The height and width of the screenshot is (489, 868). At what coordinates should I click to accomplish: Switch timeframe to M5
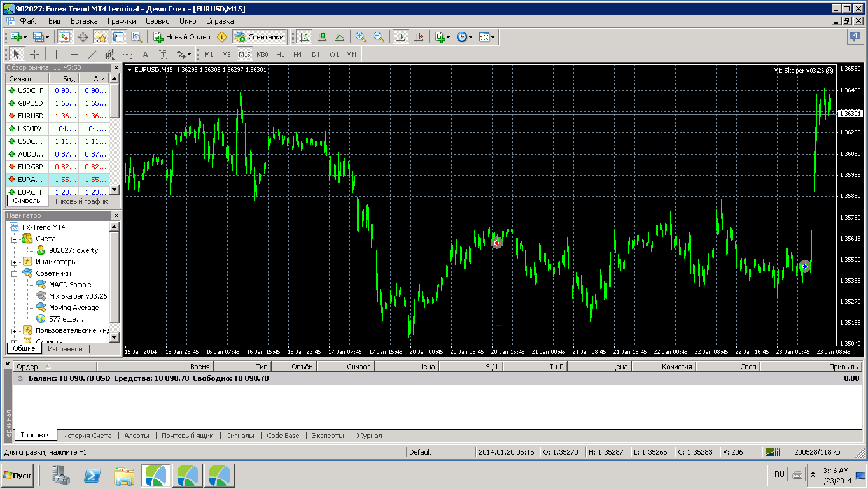click(227, 54)
